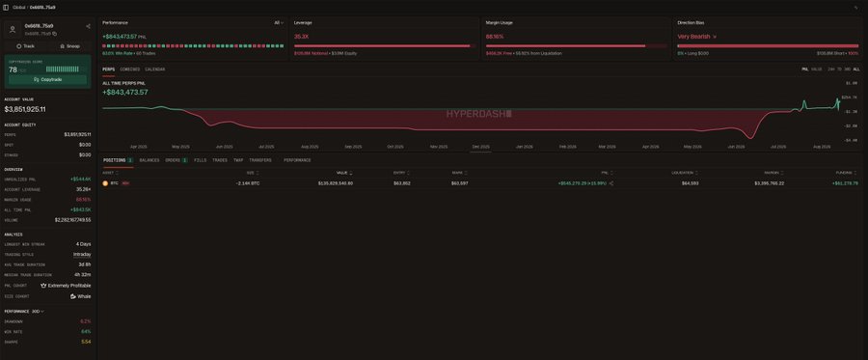Copy the wallet address with copy icon
This screenshot has height=360, width=868.
pyautogui.click(x=54, y=34)
